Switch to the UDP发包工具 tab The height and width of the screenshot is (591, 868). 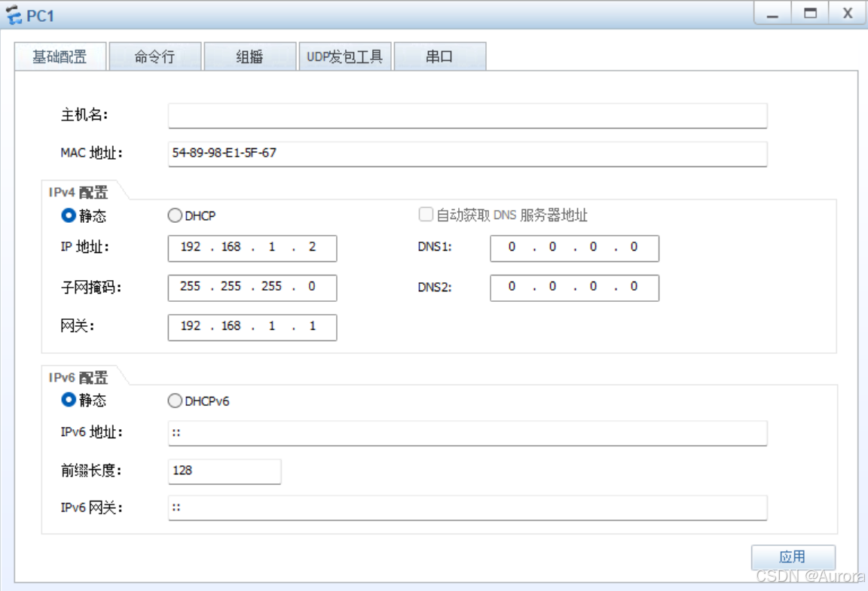[345, 56]
